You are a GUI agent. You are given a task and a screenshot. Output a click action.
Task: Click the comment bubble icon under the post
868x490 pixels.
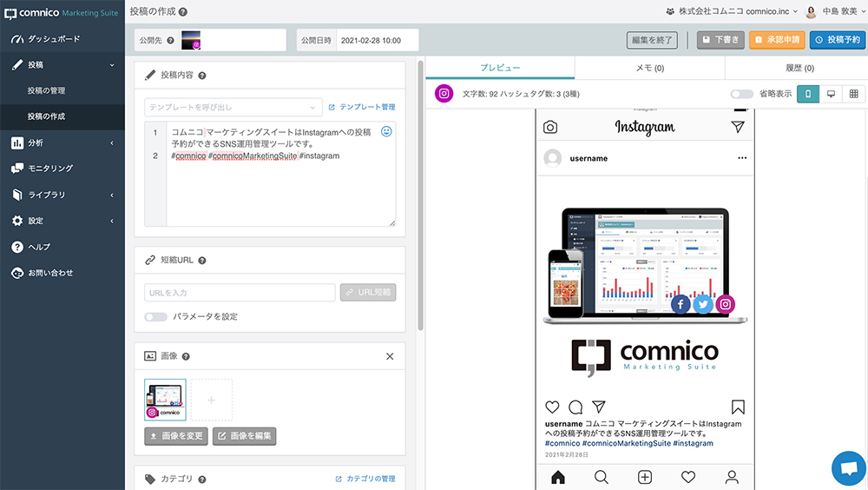(x=575, y=407)
